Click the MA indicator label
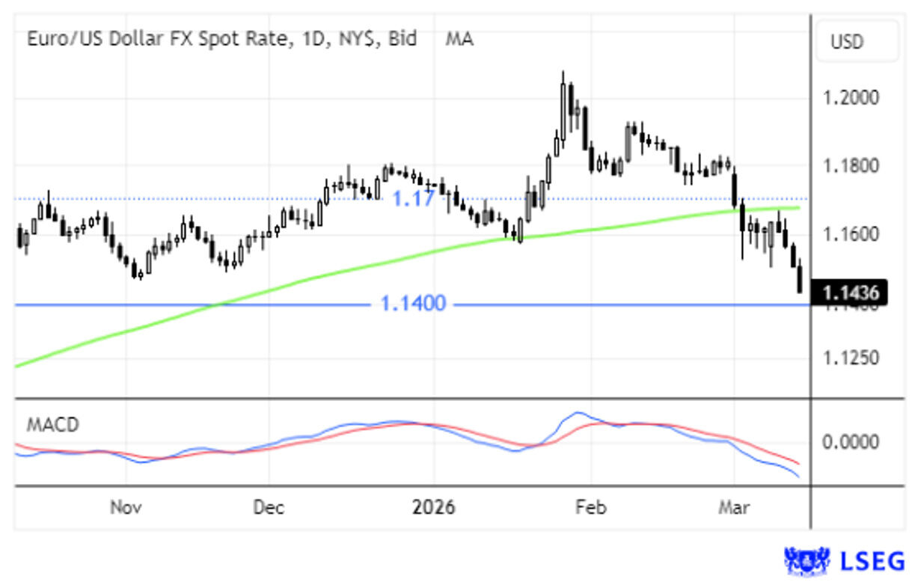The image size is (915, 588). coord(459,38)
